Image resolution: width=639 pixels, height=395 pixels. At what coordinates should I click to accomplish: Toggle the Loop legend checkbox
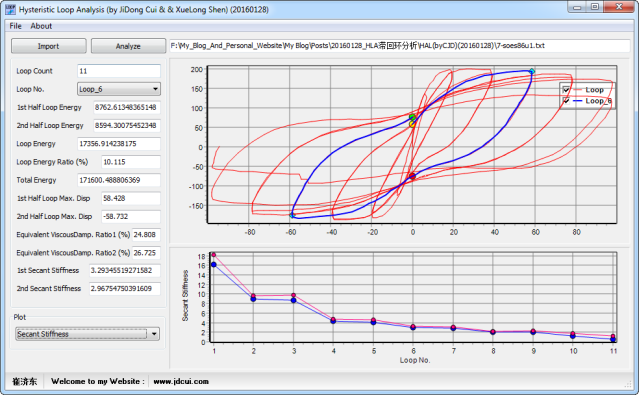tap(566, 90)
